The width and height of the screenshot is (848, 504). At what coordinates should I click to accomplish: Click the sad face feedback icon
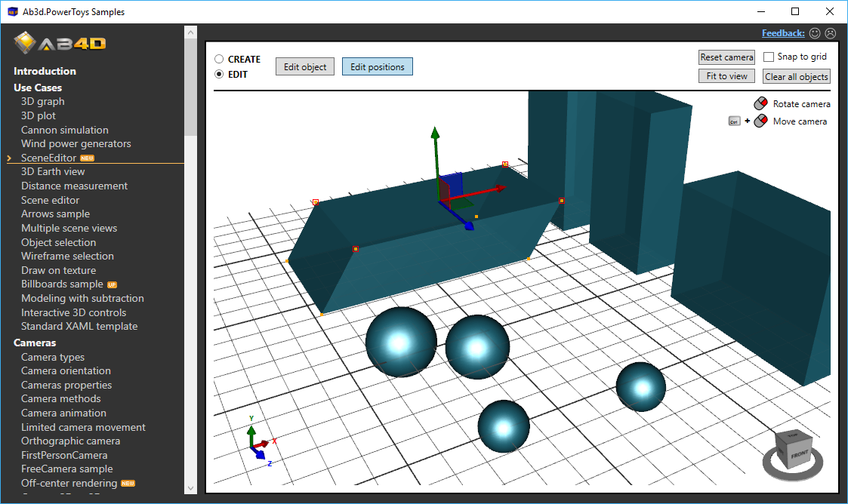click(x=831, y=33)
